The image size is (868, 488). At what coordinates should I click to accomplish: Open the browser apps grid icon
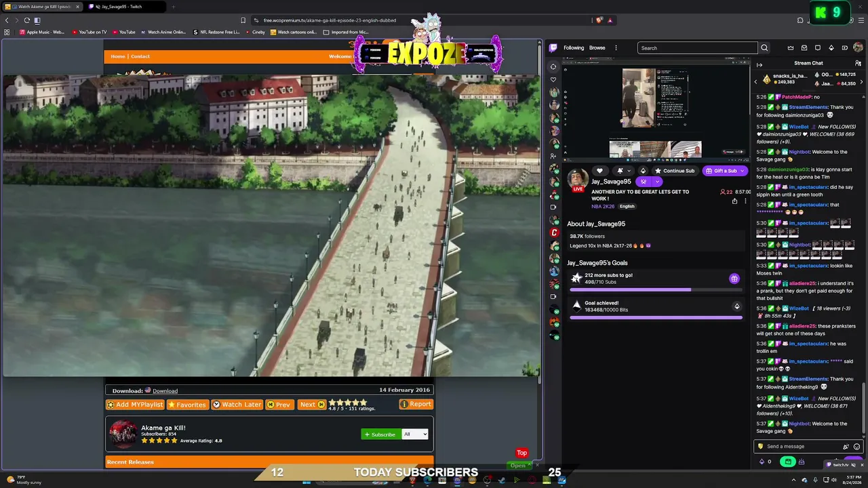[7, 32]
